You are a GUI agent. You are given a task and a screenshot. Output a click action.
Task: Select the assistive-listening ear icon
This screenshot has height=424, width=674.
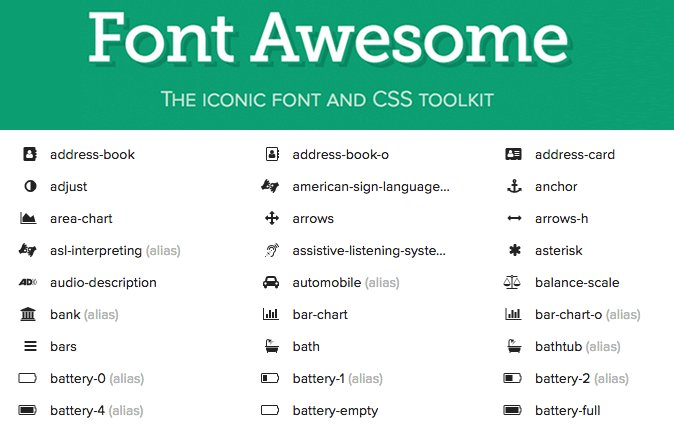tap(272, 250)
